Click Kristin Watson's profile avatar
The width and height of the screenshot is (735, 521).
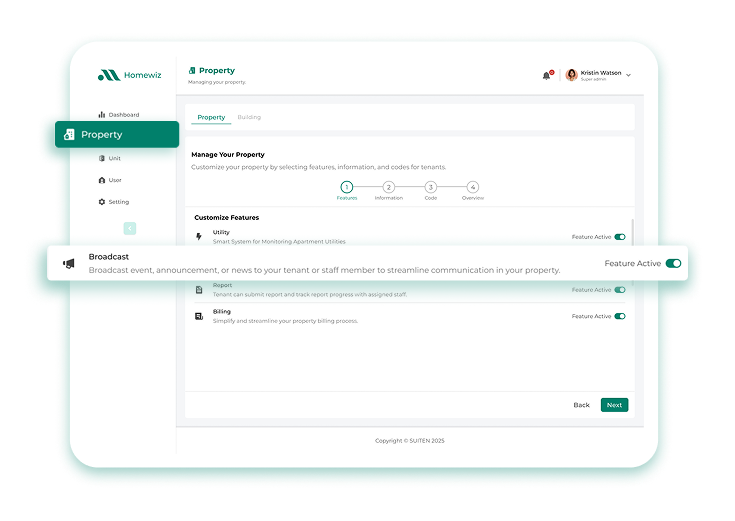(x=571, y=75)
